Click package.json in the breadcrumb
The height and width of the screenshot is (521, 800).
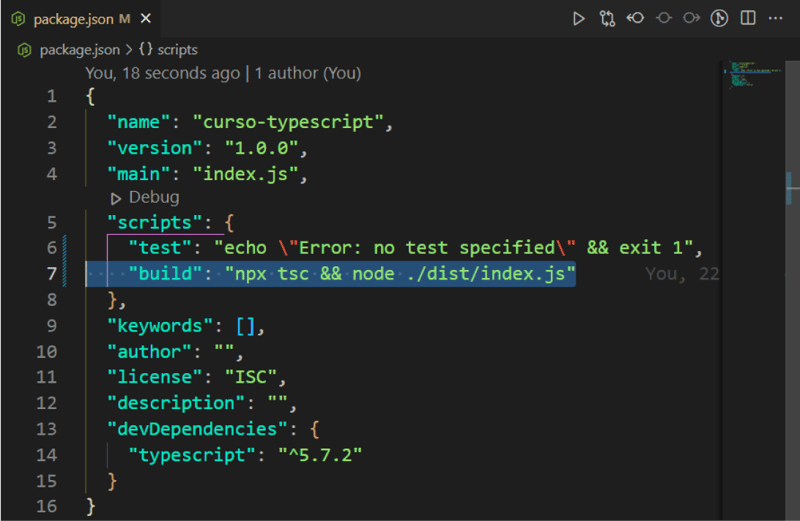(80, 50)
